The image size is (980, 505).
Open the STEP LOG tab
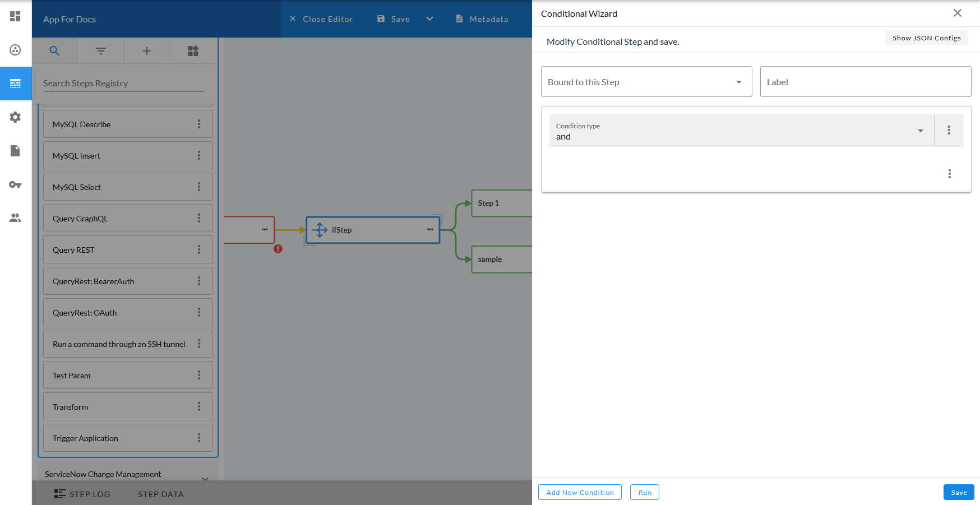coord(82,494)
